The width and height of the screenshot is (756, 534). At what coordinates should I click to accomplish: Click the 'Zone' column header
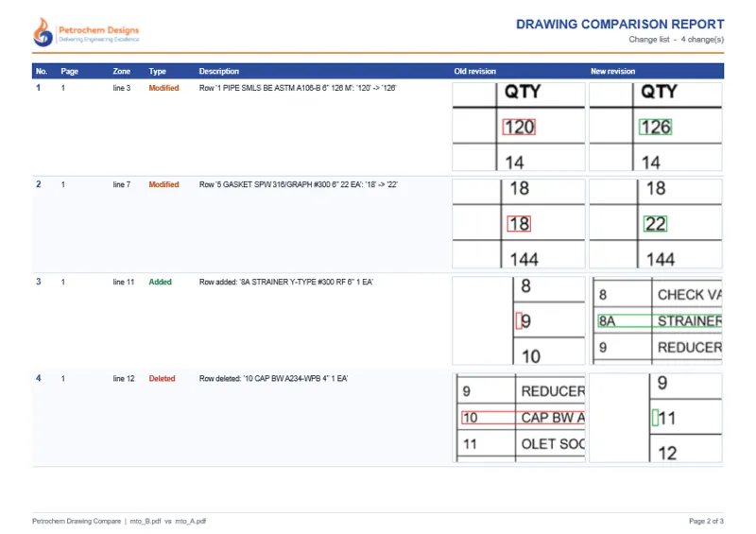pos(122,71)
